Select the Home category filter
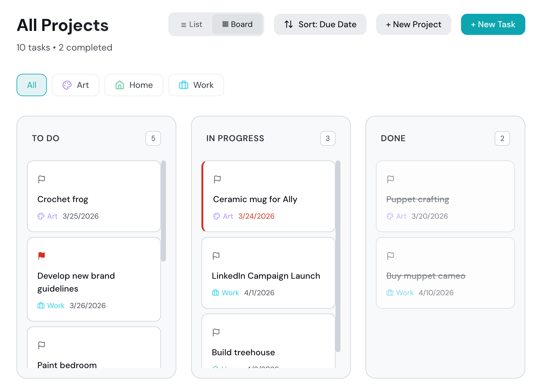540x392 pixels. tap(134, 85)
